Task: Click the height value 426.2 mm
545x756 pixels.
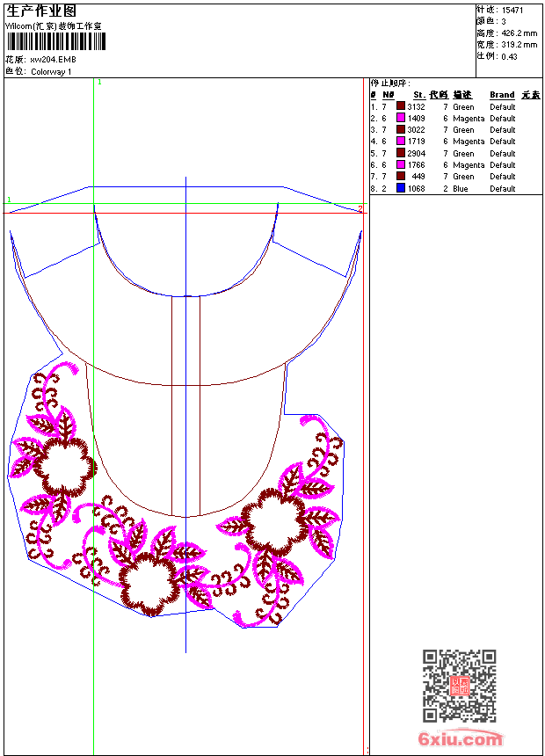Action: [519, 33]
